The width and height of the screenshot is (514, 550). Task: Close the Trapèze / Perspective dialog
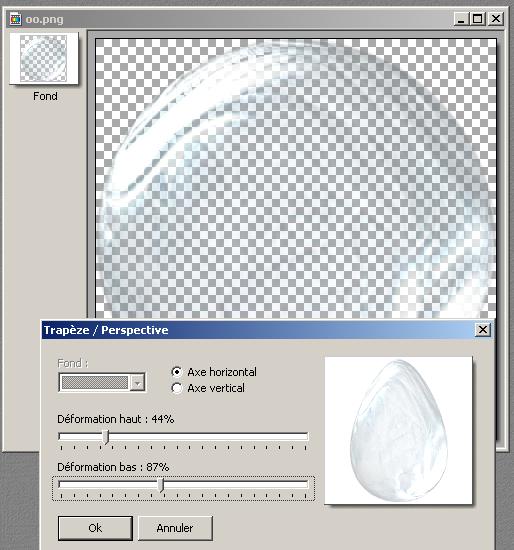(x=483, y=329)
